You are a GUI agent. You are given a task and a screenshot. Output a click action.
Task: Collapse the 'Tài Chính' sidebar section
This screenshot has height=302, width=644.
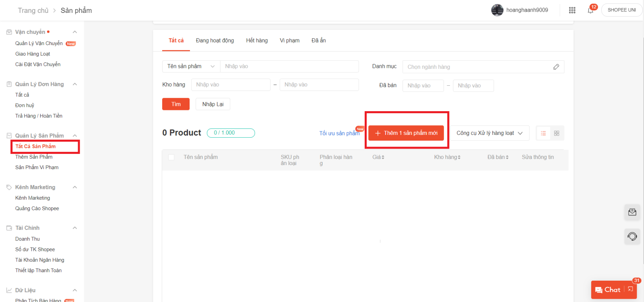coord(75,228)
